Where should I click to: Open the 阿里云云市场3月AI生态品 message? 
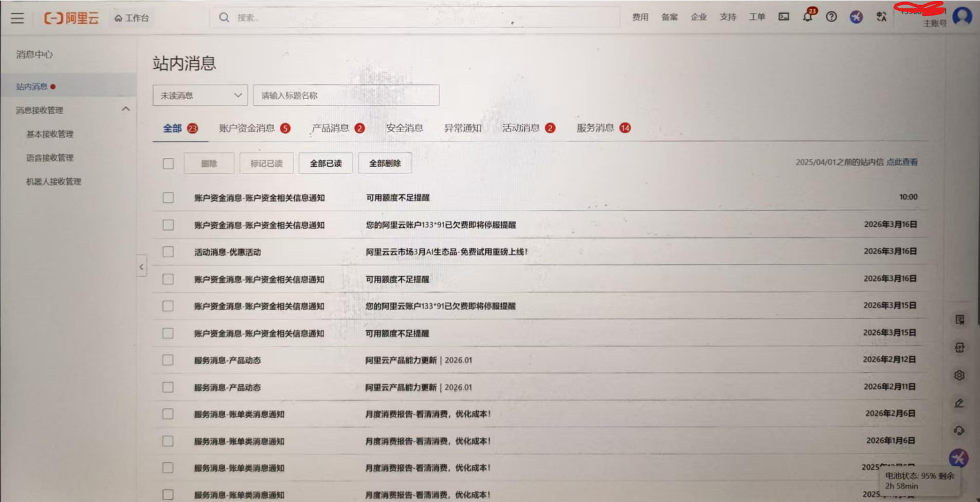pyautogui.click(x=447, y=252)
